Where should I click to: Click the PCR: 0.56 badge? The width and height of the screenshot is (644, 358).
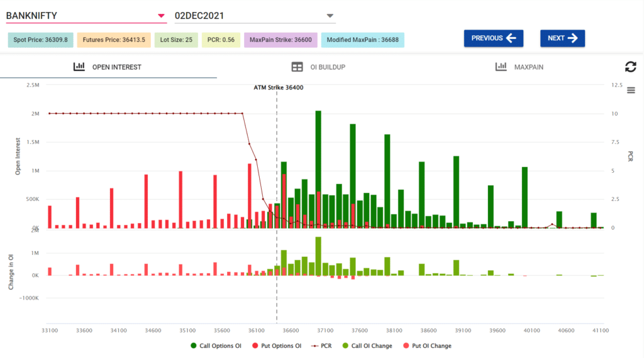pyautogui.click(x=221, y=40)
